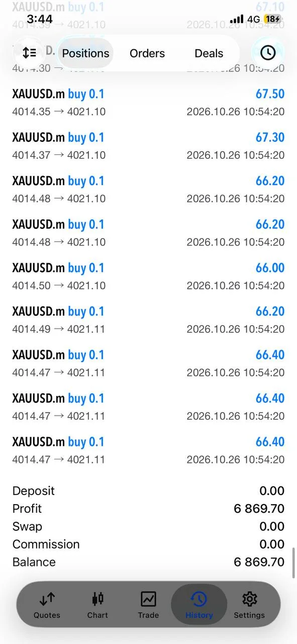Tap the Swap value 0.00
297x644 pixels.
pos(272,526)
